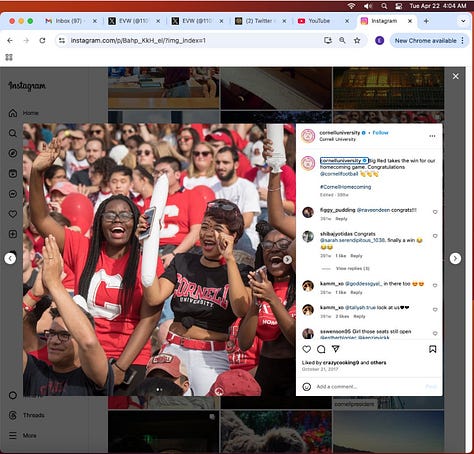Open Chrome profile avatar E

tap(379, 40)
